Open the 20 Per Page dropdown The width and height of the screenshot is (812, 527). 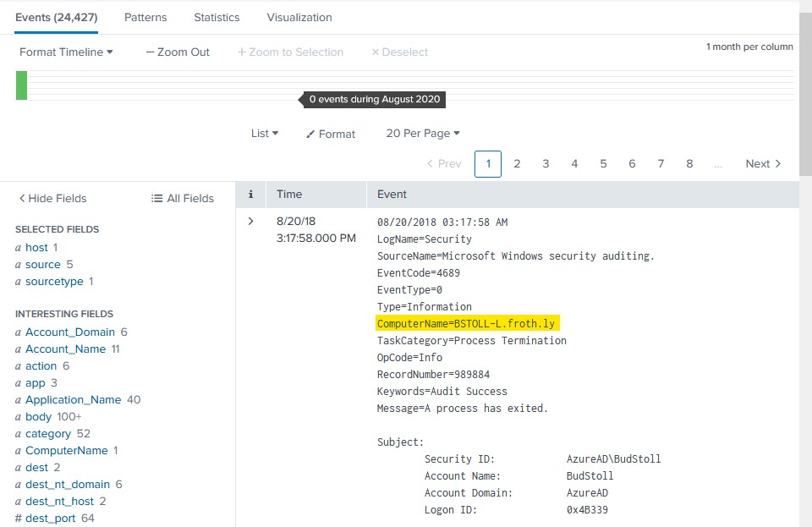point(422,134)
